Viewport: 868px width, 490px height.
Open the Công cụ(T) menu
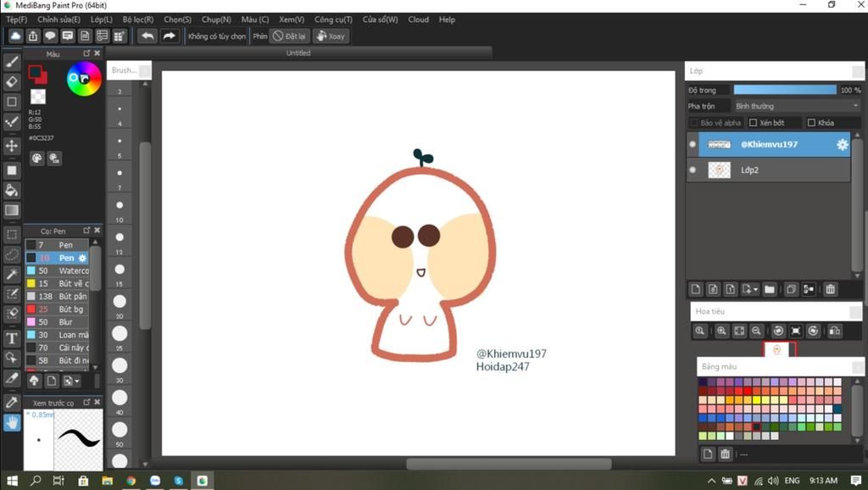(x=333, y=19)
